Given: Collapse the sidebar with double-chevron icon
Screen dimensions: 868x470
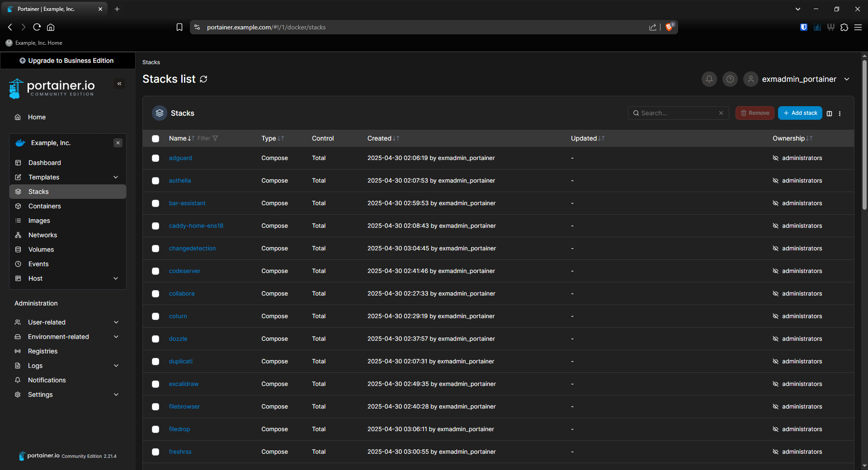Looking at the screenshot, I should tap(119, 84).
